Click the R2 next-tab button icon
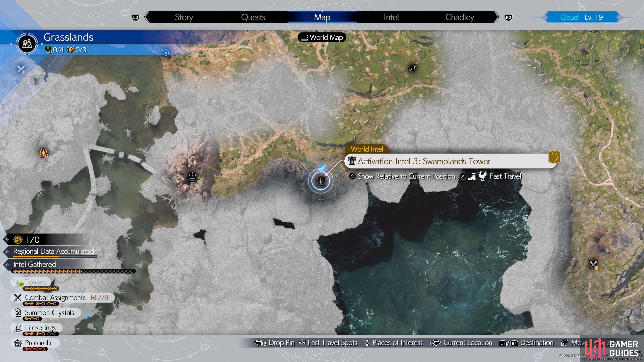 (x=508, y=17)
